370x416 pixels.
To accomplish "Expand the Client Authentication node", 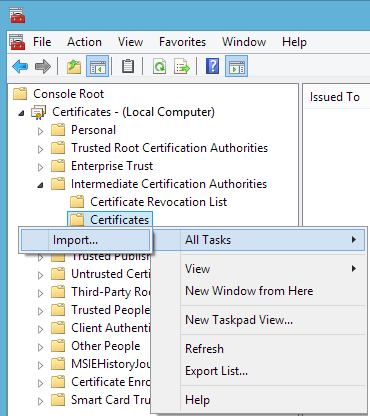I will [41, 329].
